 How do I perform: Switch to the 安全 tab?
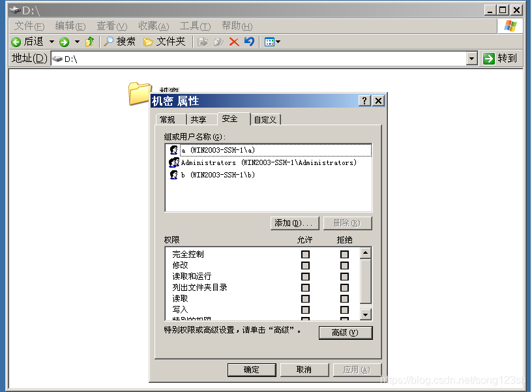(233, 119)
